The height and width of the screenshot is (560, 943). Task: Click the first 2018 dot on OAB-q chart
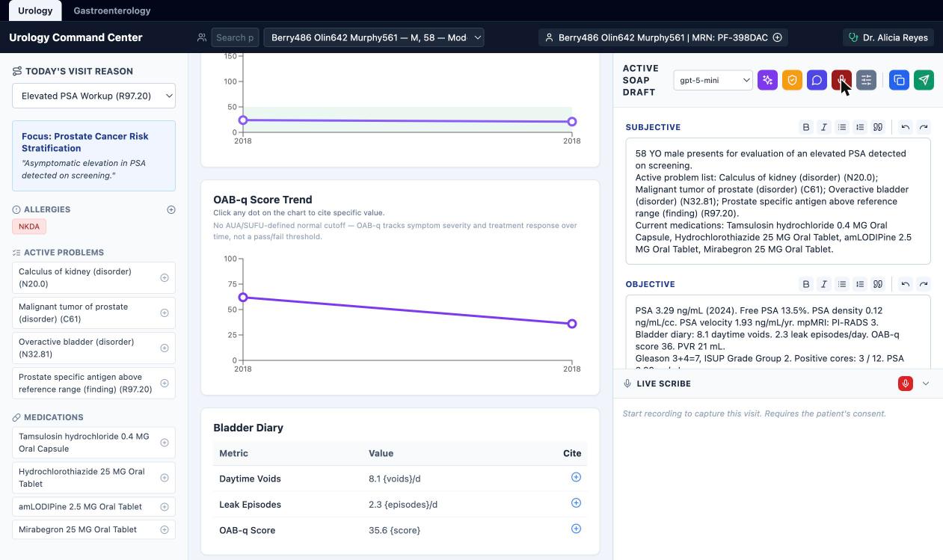(243, 298)
